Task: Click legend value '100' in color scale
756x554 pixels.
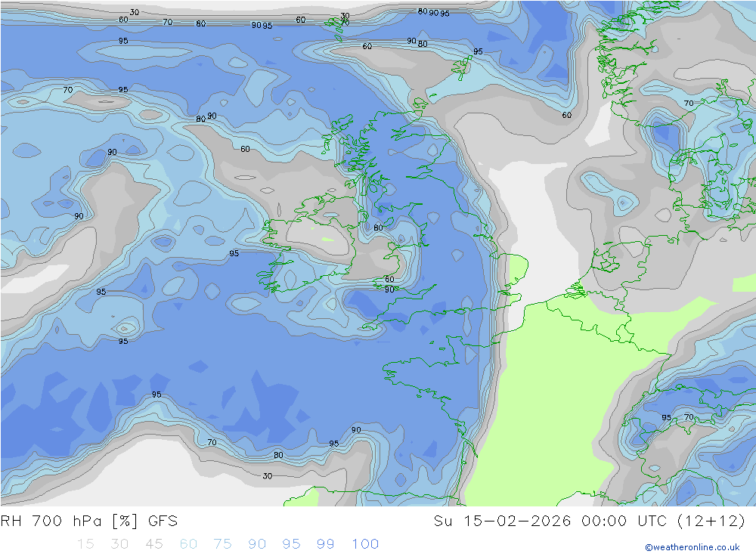Action: [365, 544]
